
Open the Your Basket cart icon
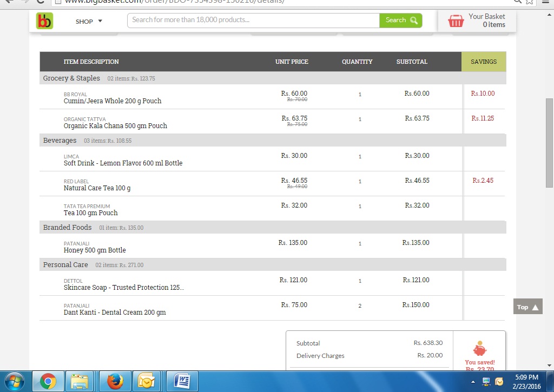(456, 21)
